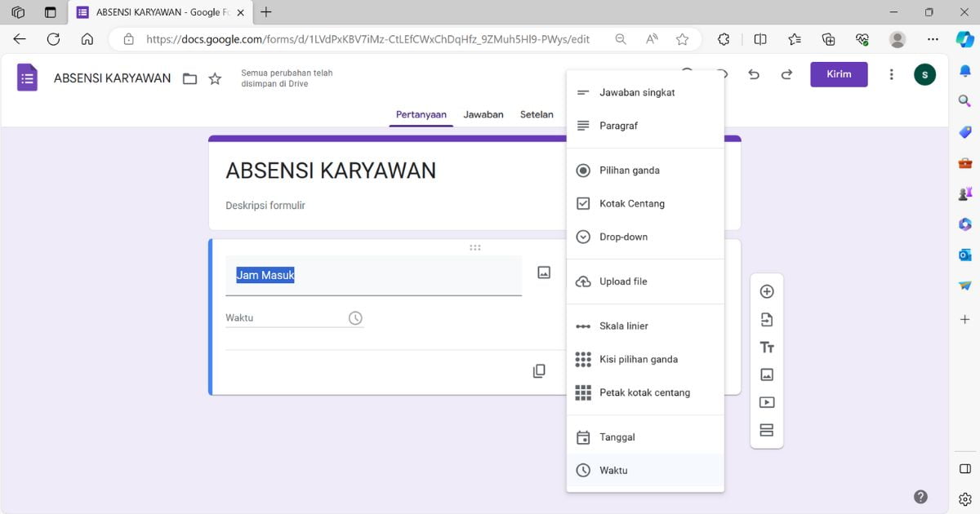Choose Kotak Centang question type
Image resolution: width=980 pixels, height=514 pixels.
645,204
